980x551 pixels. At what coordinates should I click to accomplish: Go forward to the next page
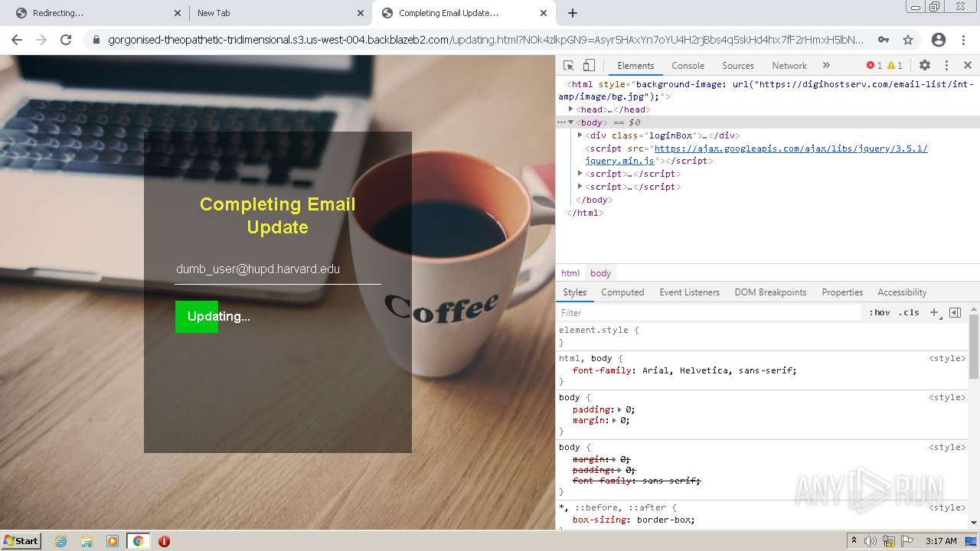[x=41, y=40]
